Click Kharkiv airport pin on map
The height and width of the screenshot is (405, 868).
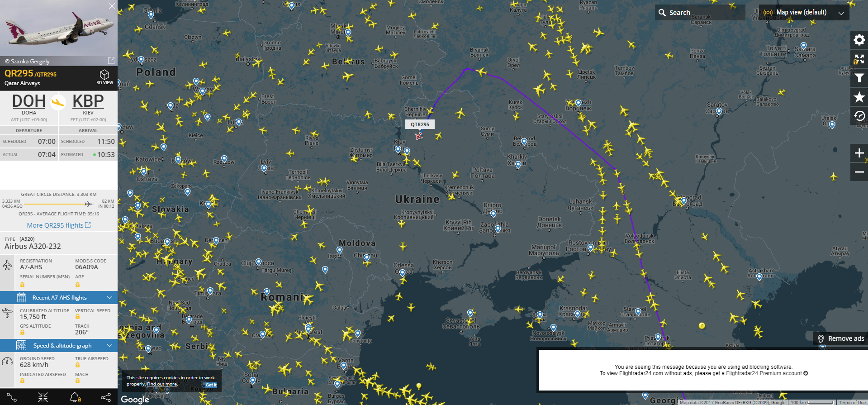tap(518, 165)
